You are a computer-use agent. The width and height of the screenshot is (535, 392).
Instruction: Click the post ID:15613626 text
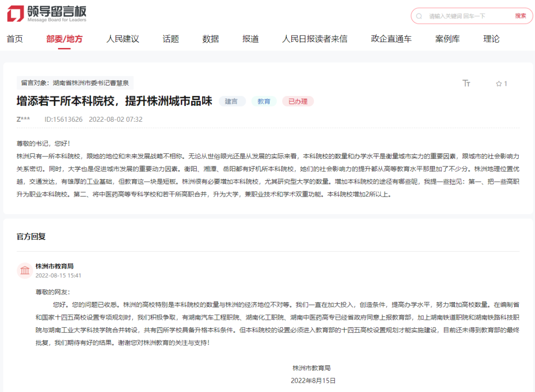pyautogui.click(x=63, y=119)
